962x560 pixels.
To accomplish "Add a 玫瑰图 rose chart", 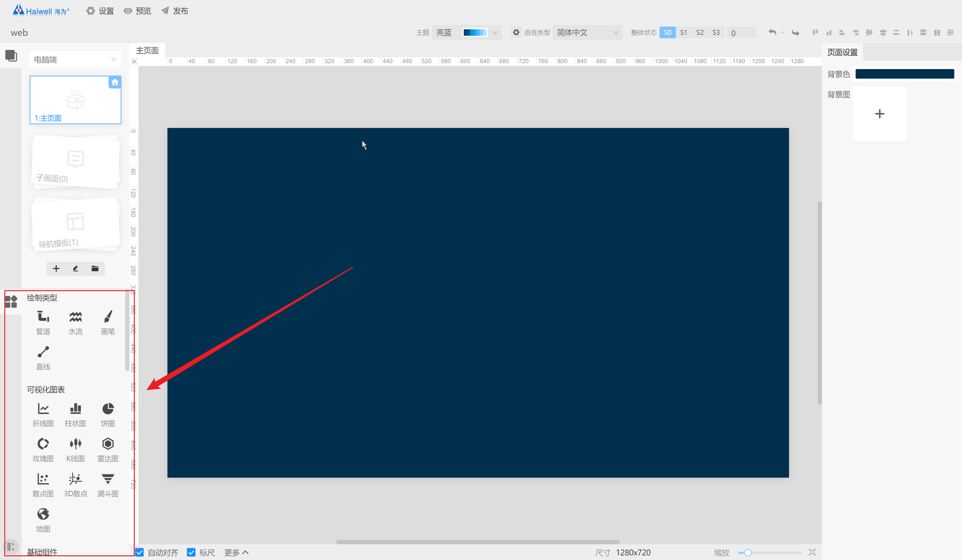I will pyautogui.click(x=43, y=450).
